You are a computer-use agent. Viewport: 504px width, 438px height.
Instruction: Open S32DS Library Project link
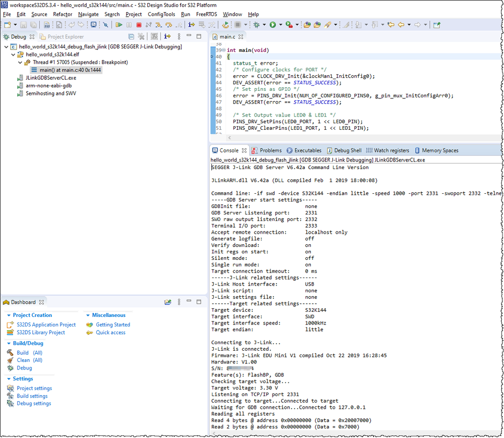tap(41, 333)
